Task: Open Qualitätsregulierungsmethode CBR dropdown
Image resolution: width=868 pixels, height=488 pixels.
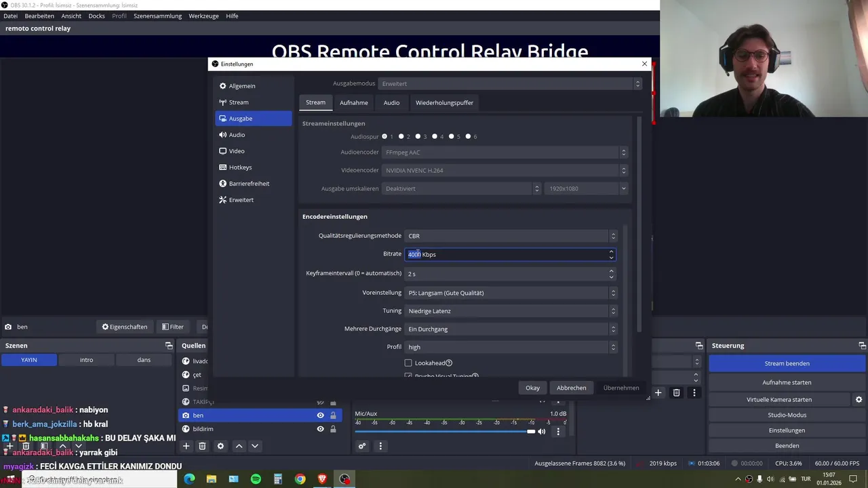Action: tap(511, 236)
